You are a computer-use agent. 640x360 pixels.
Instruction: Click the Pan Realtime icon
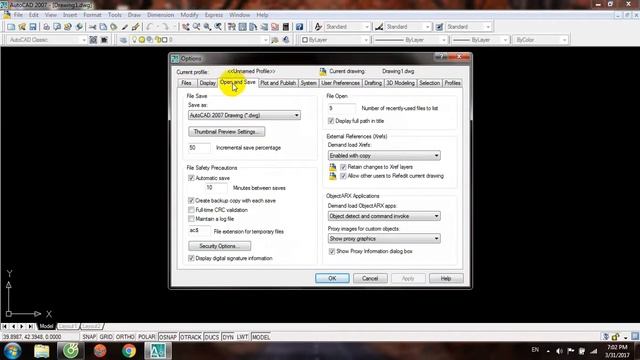tap(186, 27)
